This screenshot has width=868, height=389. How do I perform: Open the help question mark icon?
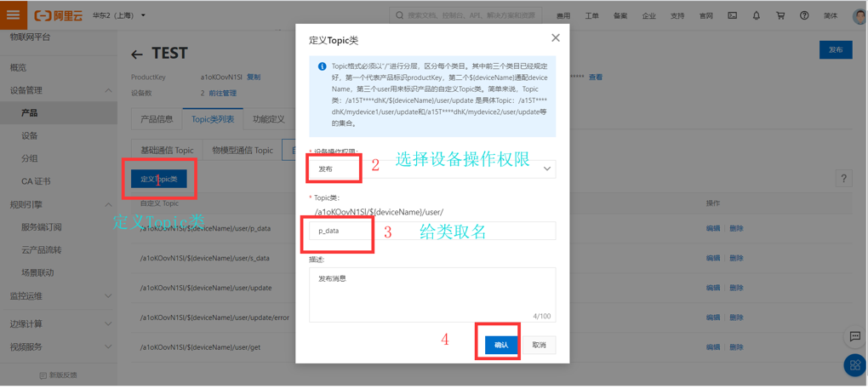coord(804,15)
